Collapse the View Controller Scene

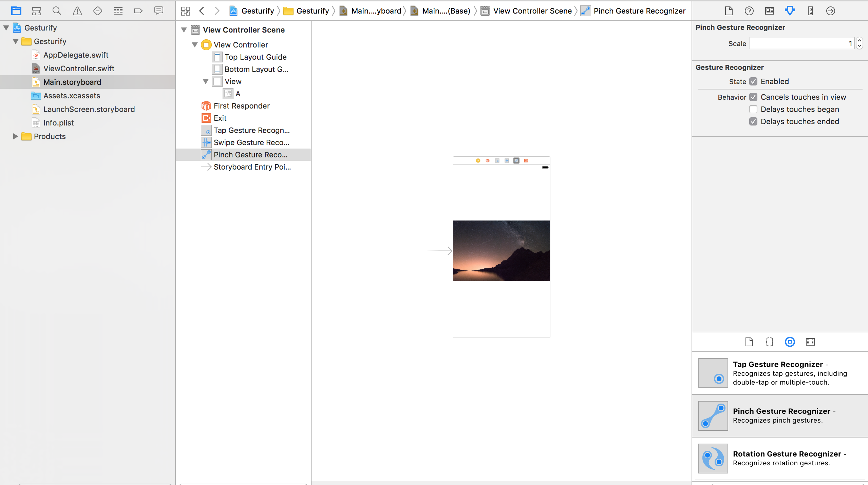click(x=184, y=30)
